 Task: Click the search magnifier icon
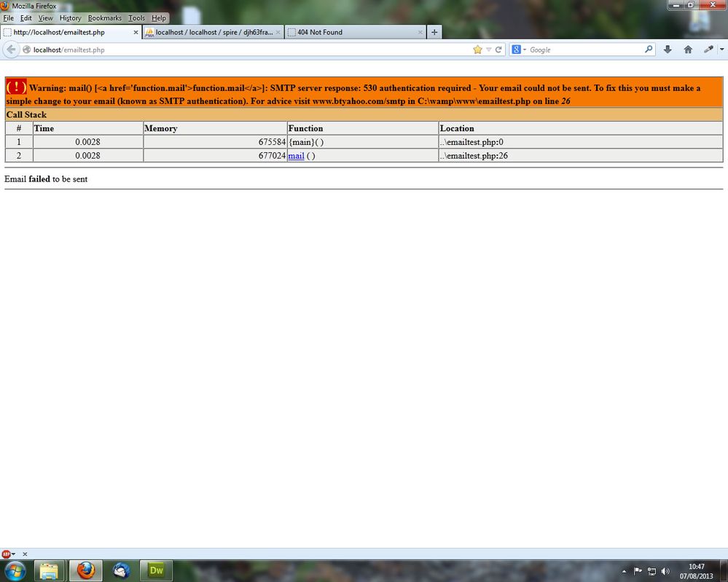[649, 50]
